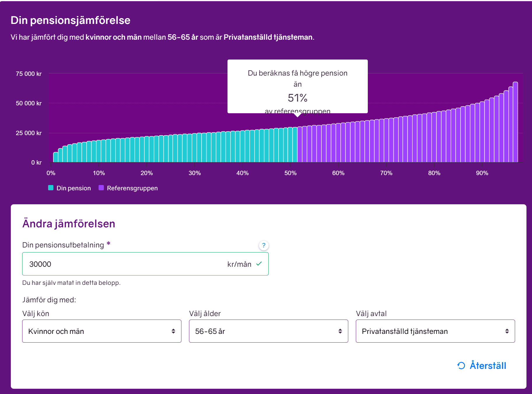Viewport: 532px width, 394px height.
Task: Click the purple Referensgruppen legend square
Action: (x=101, y=188)
